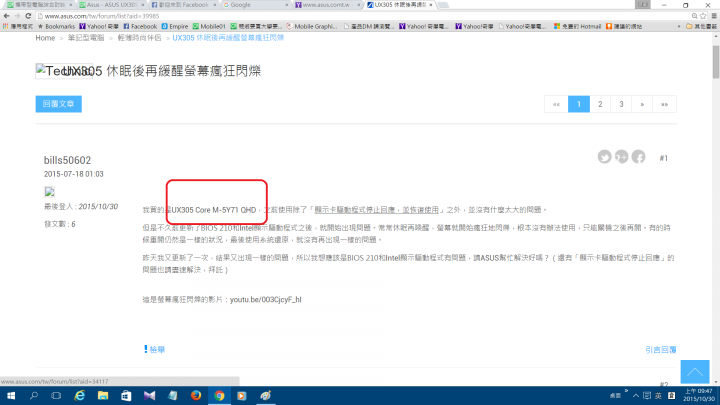Click the browser forward arrow

pyautogui.click(x=17, y=16)
